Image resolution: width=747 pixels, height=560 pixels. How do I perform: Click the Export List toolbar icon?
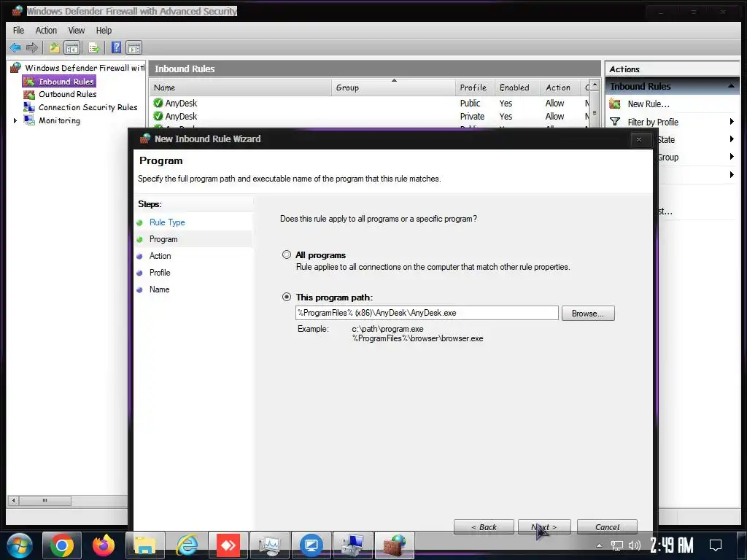coord(94,47)
